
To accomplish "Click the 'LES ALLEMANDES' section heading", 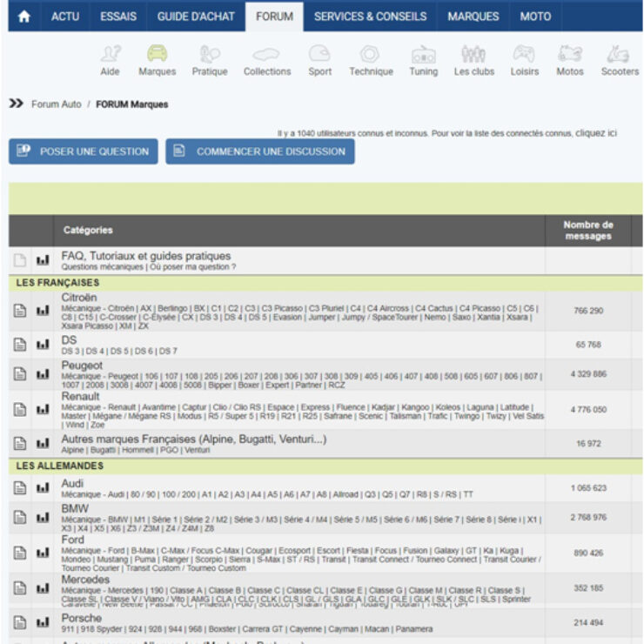I will (x=60, y=466).
